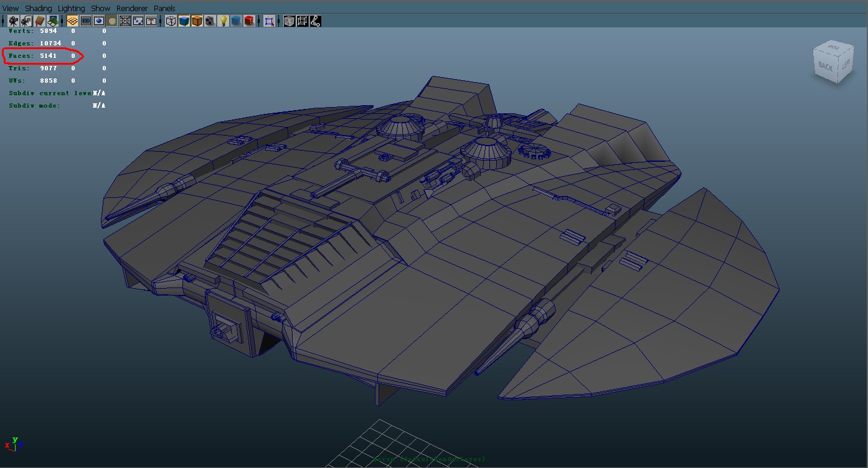This screenshot has width=868, height=468.
Task: Enable Textured display mode
Action: coord(210,21)
